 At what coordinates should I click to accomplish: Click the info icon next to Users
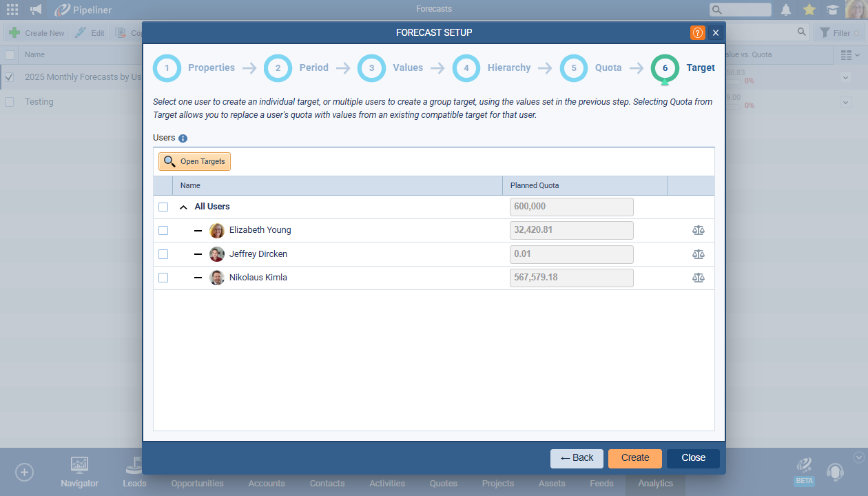(183, 138)
